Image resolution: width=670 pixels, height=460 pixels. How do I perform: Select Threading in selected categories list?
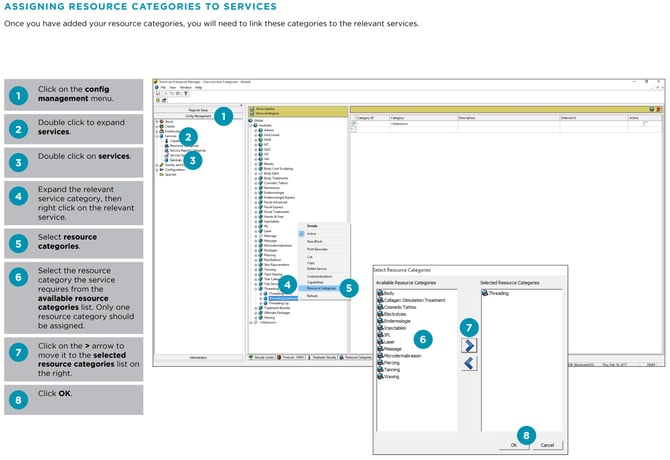(498, 293)
